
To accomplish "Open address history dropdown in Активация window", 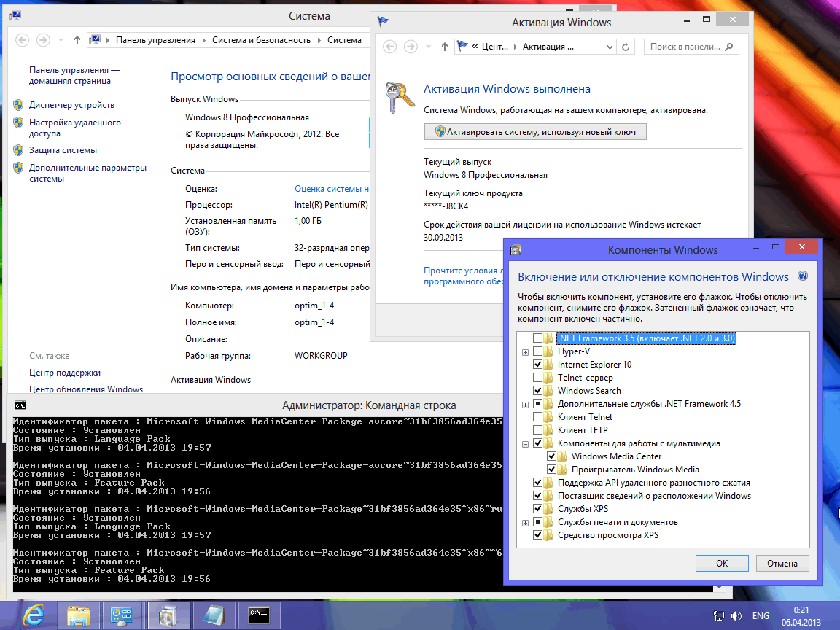I will pos(610,47).
